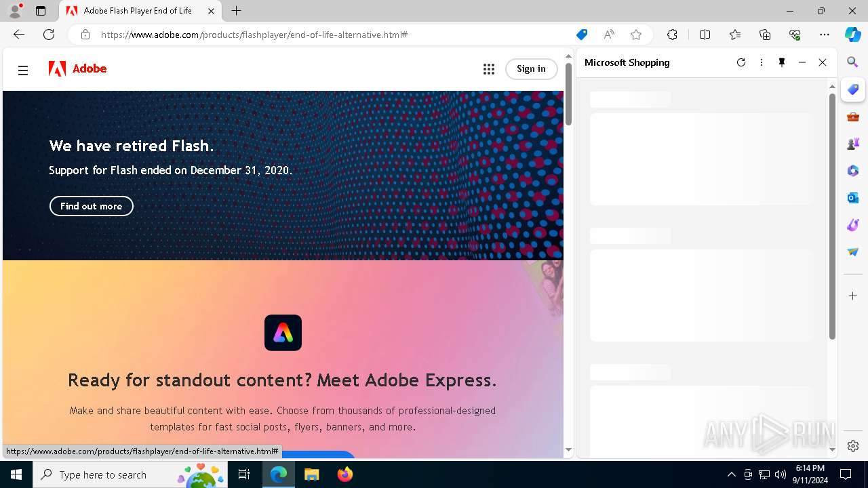Open the Windows Start menu
The height and width of the screenshot is (488, 868).
(16, 474)
